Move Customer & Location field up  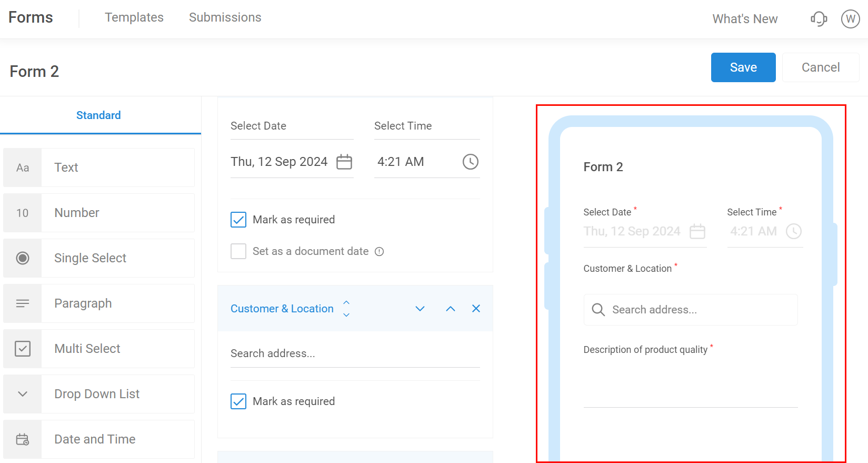click(x=451, y=309)
